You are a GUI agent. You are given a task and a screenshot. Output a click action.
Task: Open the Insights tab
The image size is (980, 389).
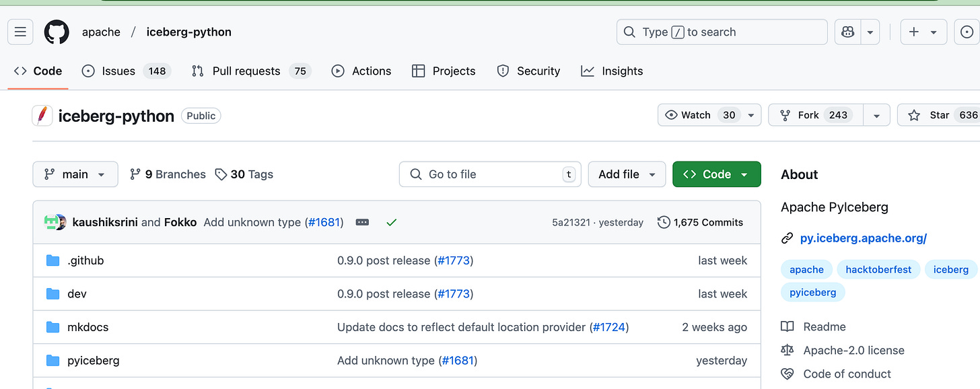click(612, 71)
